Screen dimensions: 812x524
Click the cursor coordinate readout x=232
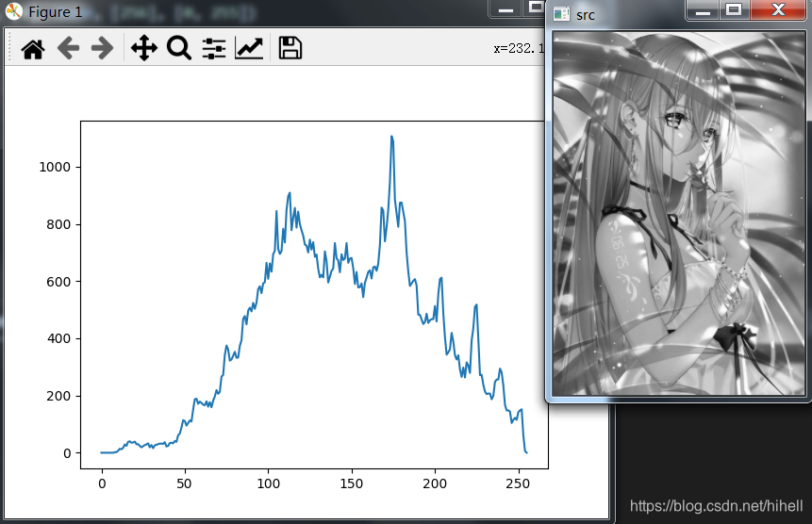519,49
